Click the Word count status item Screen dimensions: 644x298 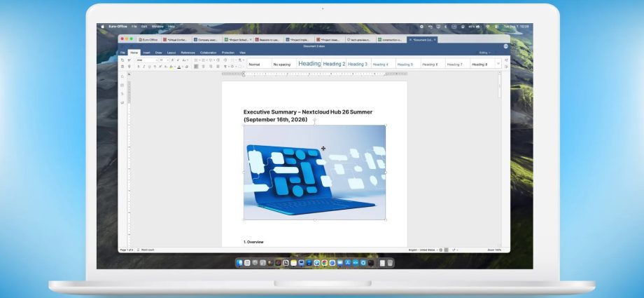pos(146,250)
